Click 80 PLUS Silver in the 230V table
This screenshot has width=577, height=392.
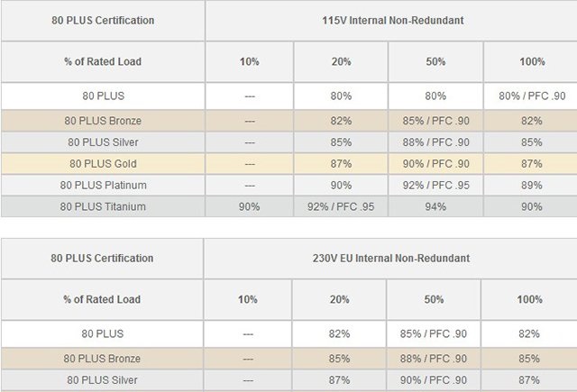pyautogui.click(x=103, y=379)
